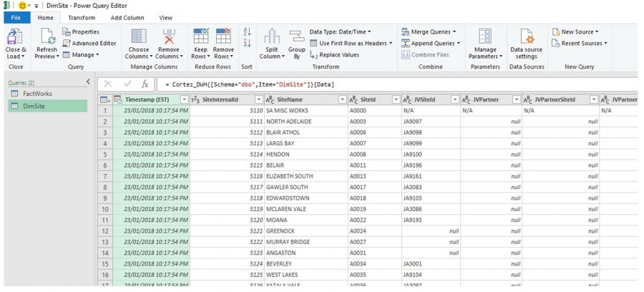Sort ascending with A-Z icon
Image resolution: width=644 pixels, height=292 pixels.
[x=247, y=31]
